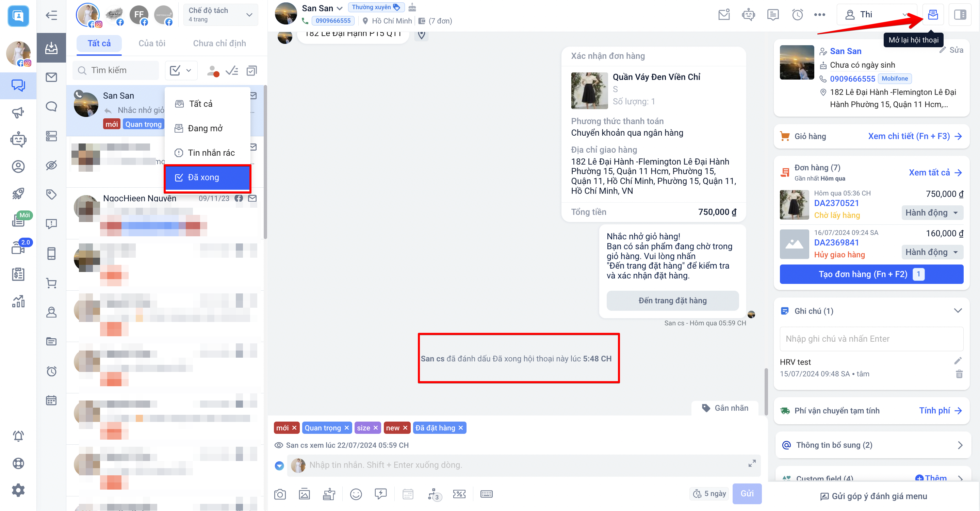Viewport: 980px width, 511px height.
Task: Remove the red mới tag chip
Action: 294,428
